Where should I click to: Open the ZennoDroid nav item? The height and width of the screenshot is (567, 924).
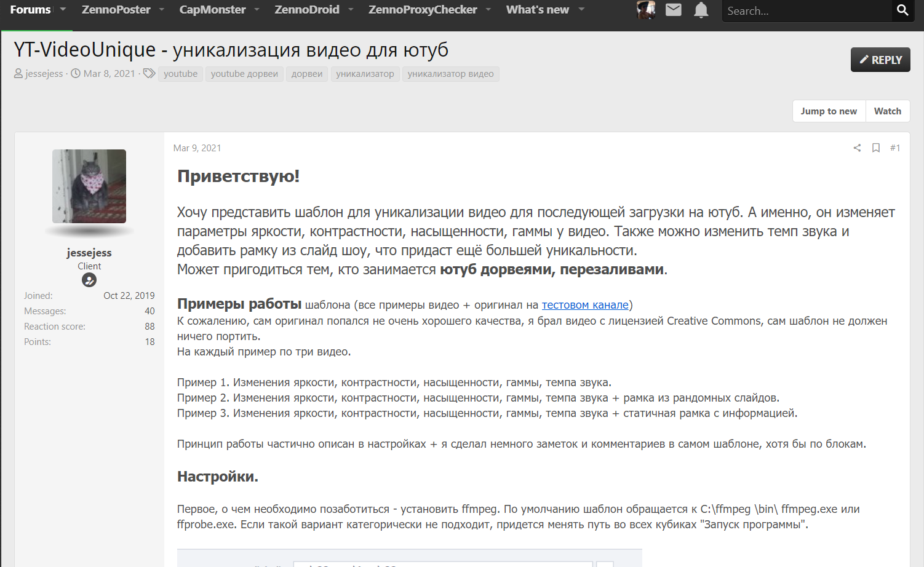point(307,10)
